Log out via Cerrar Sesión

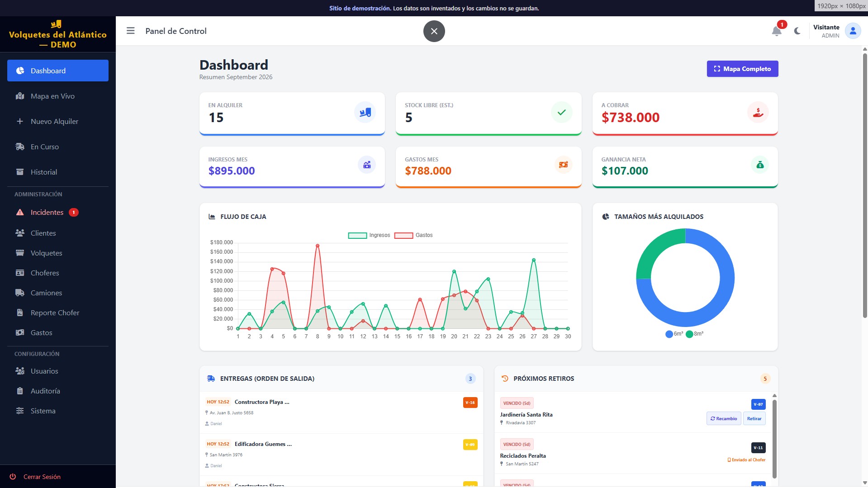click(x=35, y=477)
